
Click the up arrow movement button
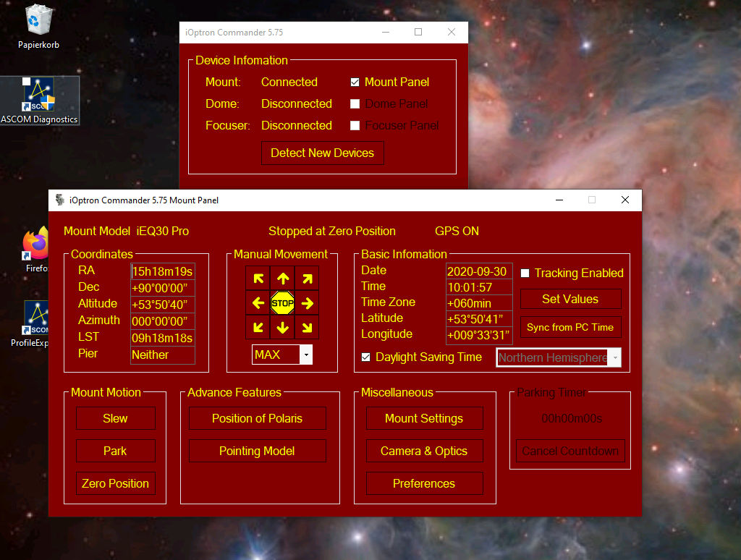point(282,279)
